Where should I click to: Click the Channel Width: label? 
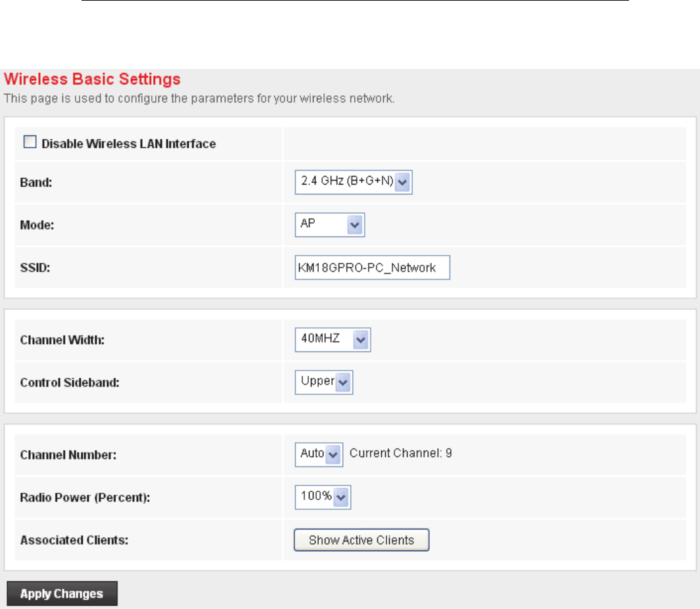coord(62,340)
